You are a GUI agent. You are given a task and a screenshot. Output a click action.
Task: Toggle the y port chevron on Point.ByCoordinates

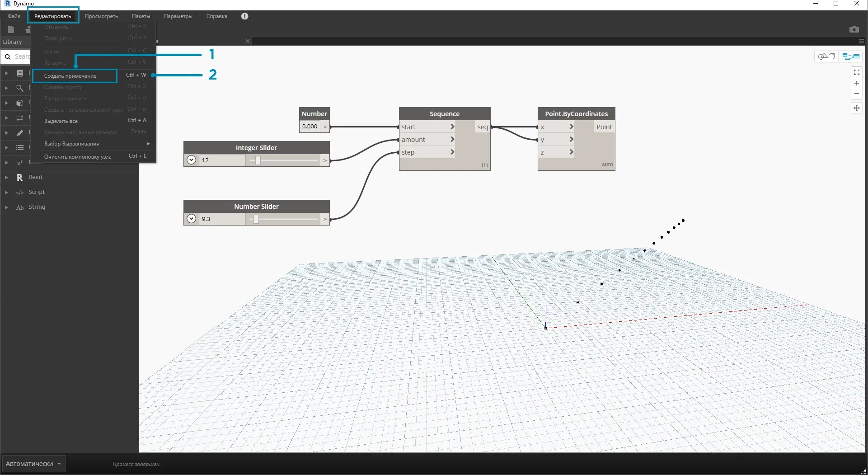click(x=572, y=140)
